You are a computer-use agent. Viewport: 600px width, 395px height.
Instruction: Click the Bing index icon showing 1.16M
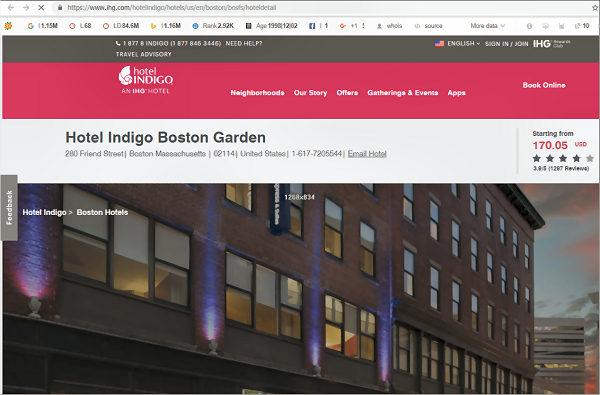[x=153, y=26]
